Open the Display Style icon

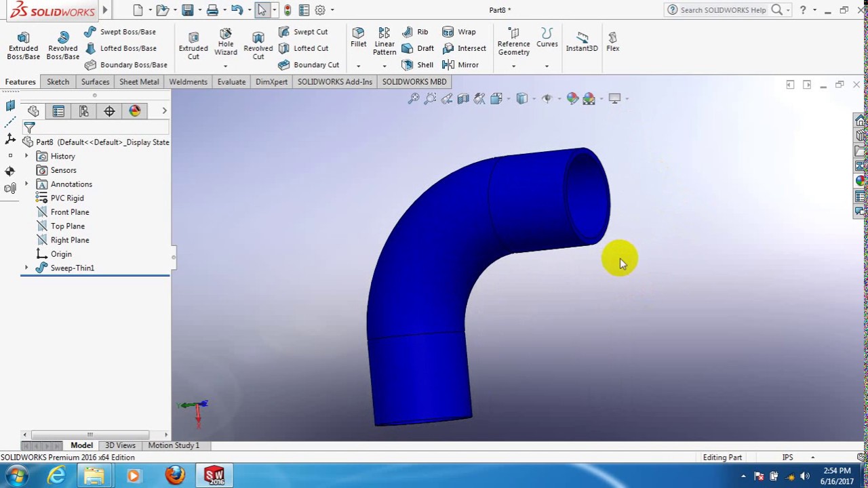tap(522, 99)
